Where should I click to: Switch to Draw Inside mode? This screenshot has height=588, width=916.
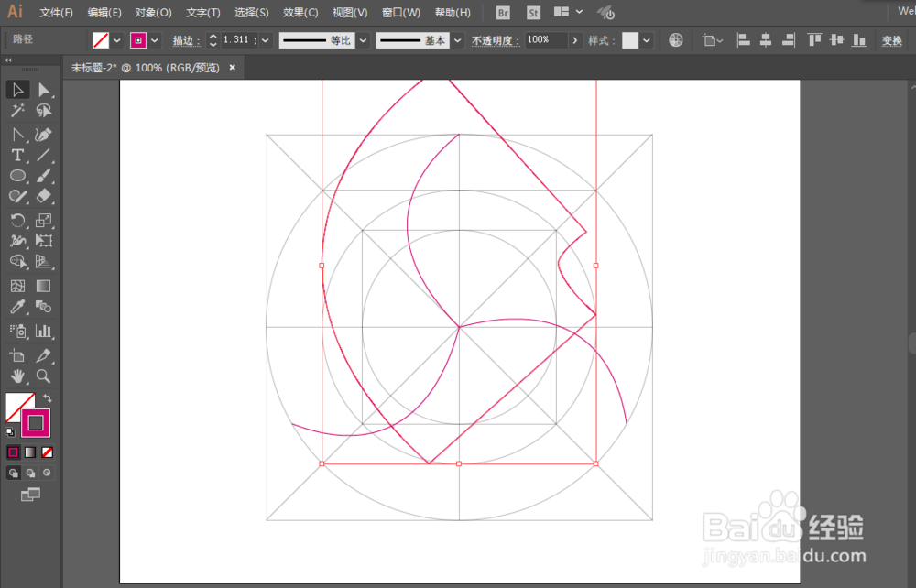pyautogui.click(x=48, y=473)
